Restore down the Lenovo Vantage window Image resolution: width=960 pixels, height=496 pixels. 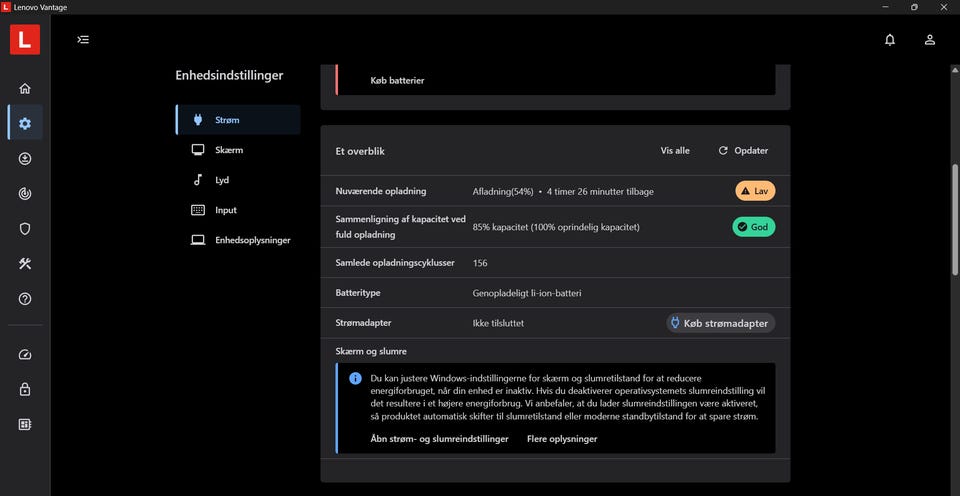tap(914, 7)
